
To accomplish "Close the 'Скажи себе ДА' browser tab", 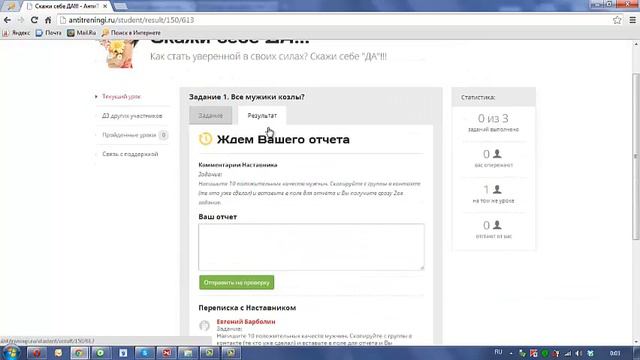I will pos(105,6).
